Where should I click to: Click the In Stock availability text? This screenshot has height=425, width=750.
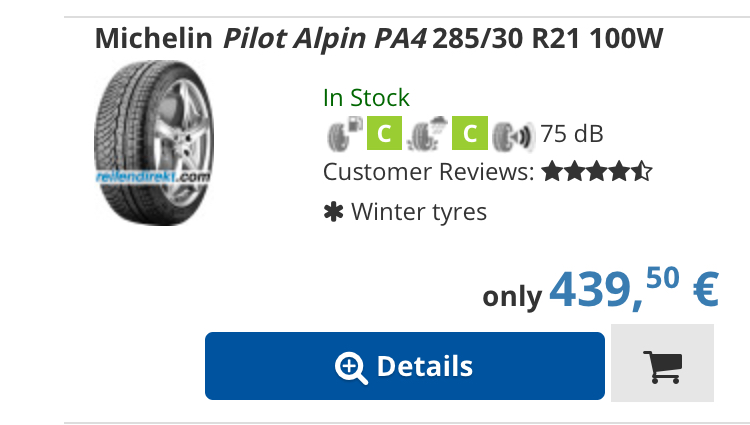[366, 97]
